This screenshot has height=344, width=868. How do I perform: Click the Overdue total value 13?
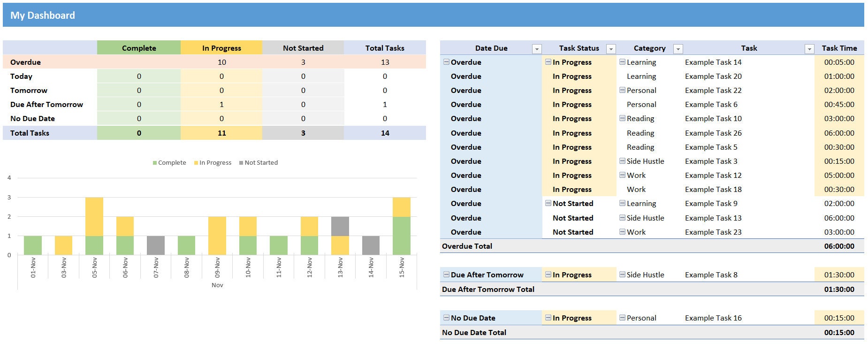pyautogui.click(x=385, y=62)
